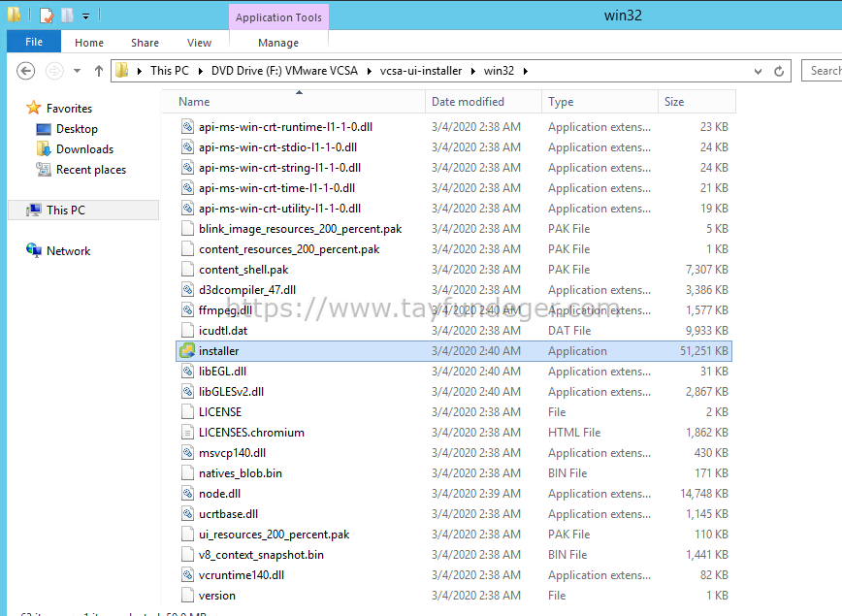The width and height of the screenshot is (842, 616).
Task: Click the libEGL.dll file icon
Action: (x=187, y=372)
